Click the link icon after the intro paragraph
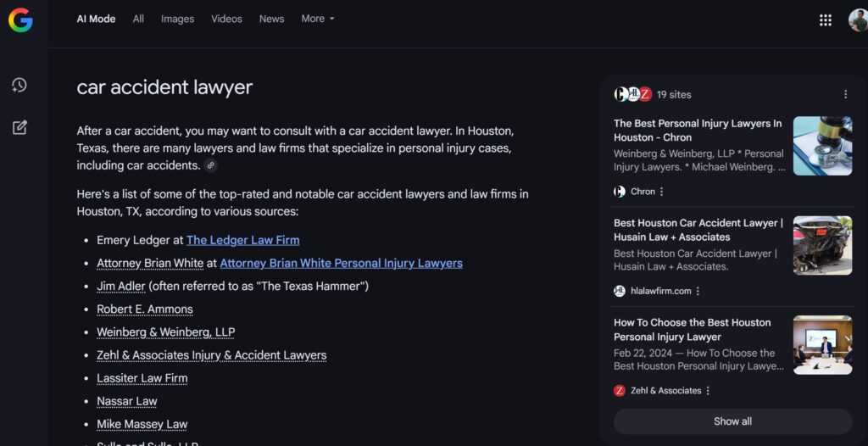 [210, 165]
